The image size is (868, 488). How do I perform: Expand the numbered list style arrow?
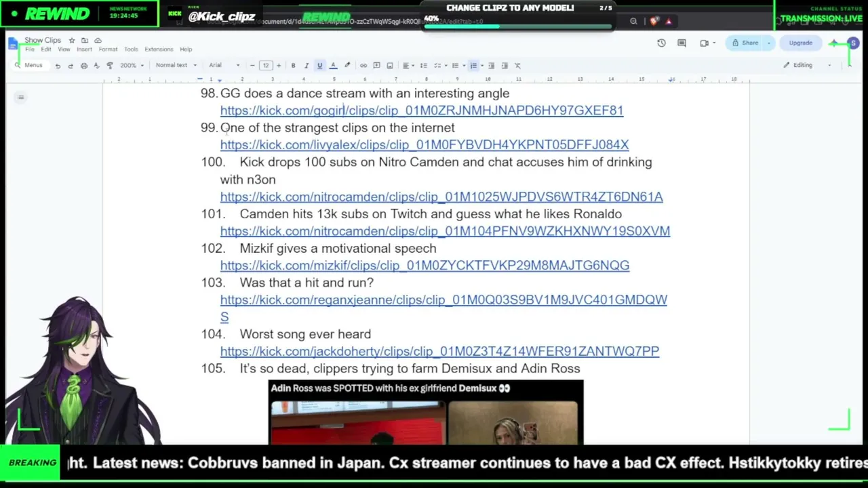pyautogui.click(x=481, y=66)
